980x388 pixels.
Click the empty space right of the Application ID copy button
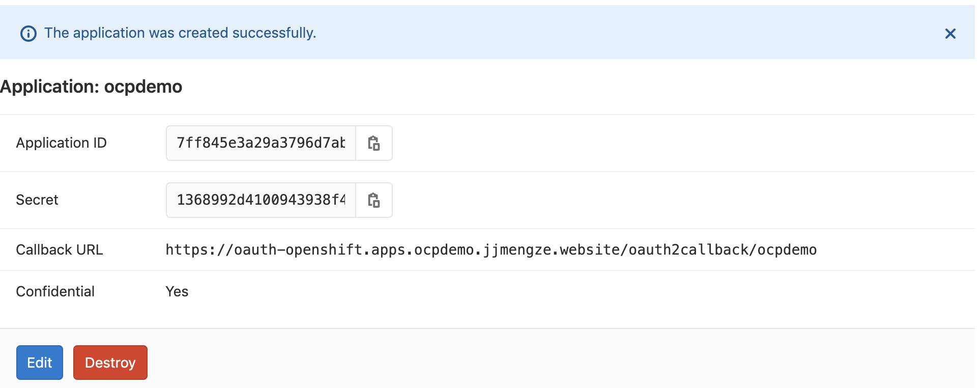[661, 143]
